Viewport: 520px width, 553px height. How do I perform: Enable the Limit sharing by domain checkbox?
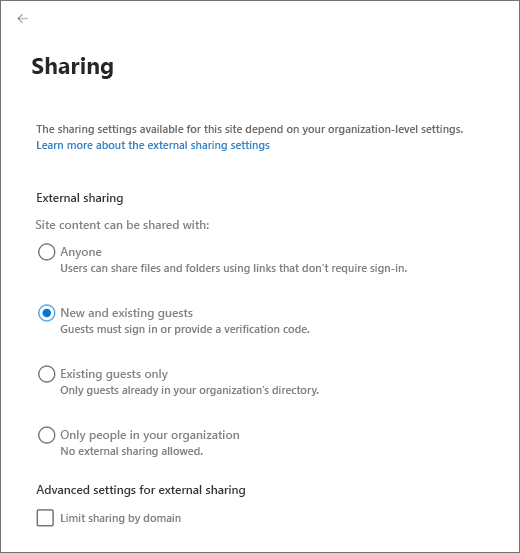45,518
